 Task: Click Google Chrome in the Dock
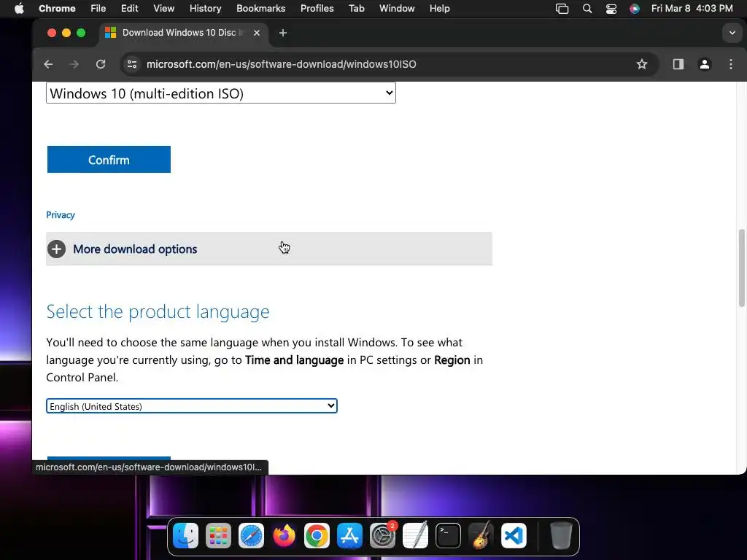[x=317, y=536]
